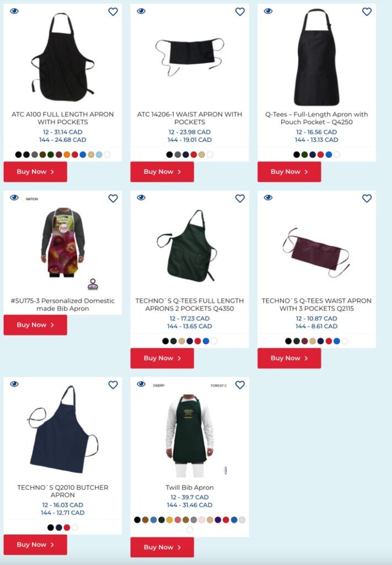This screenshot has height=565, width=392.
Task: Buy Now under Twill Bib Apron
Action: [162, 547]
